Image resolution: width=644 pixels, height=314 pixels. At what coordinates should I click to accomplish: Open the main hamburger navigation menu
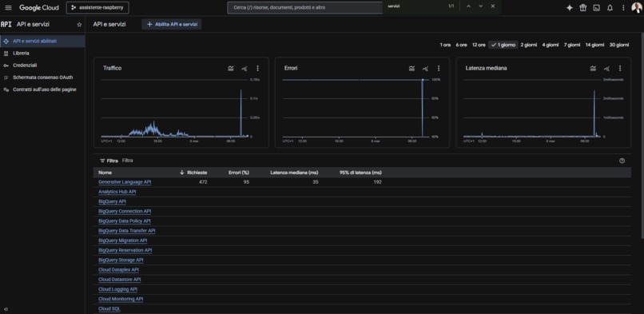[8, 8]
